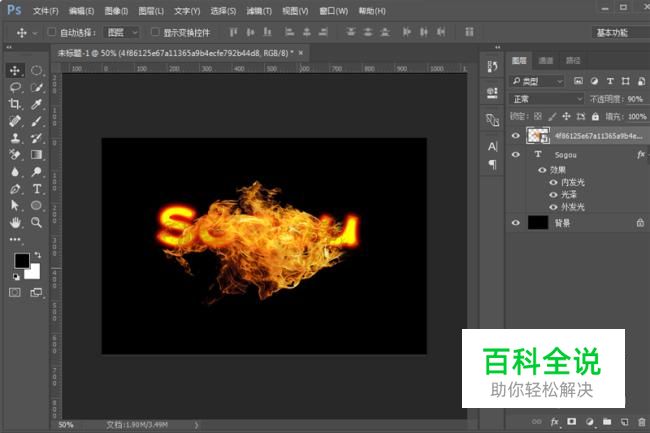This screenshot has height=433, width=650.
Task: Click the foreground color swatch
Action: point(22,261)
